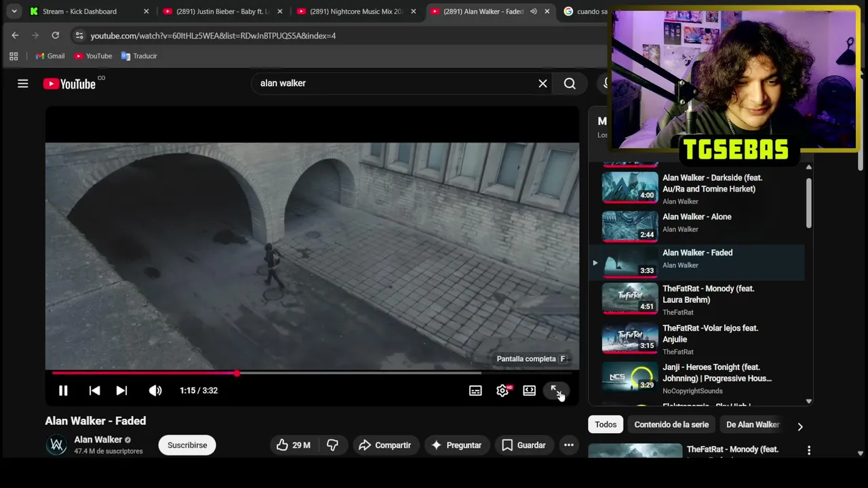Switch to the Nightcore Music Mix tab
Image resolution: width=868 pixels, height=488 pixels.
tap(355, 12)
